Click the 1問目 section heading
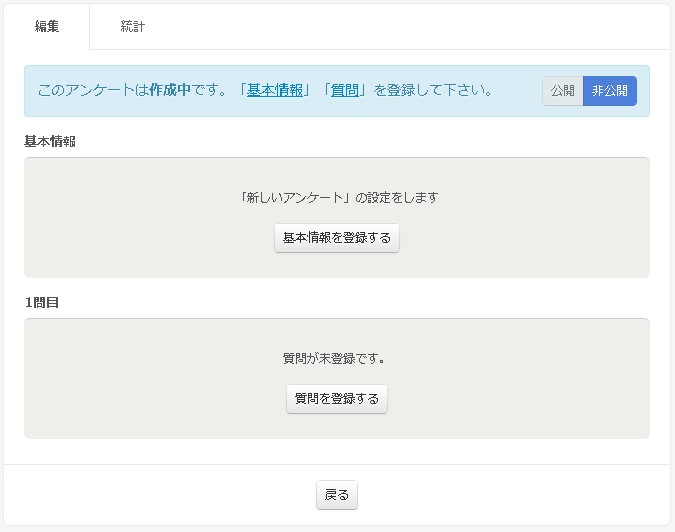Viewport: 675px width, 532px height. [42, 302]
